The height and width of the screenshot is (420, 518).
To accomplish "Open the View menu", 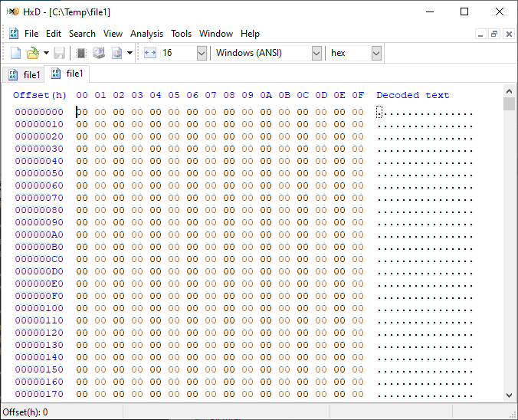I will 113,34.
